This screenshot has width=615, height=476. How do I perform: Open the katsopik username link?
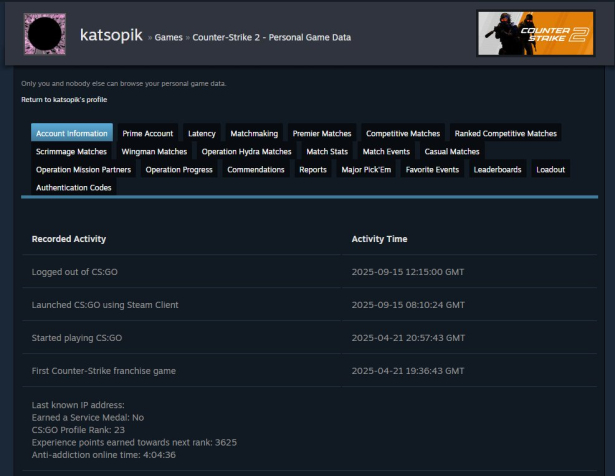(111, 35)
